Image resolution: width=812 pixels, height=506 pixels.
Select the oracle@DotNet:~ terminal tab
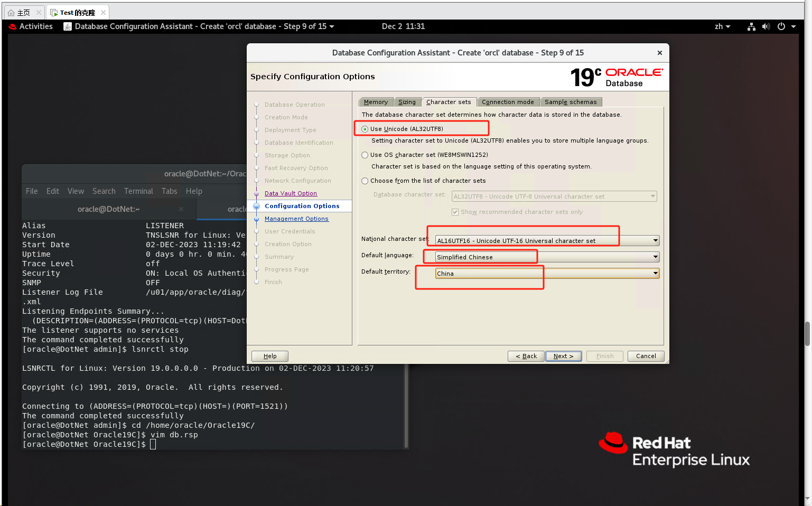pos(108,209)
